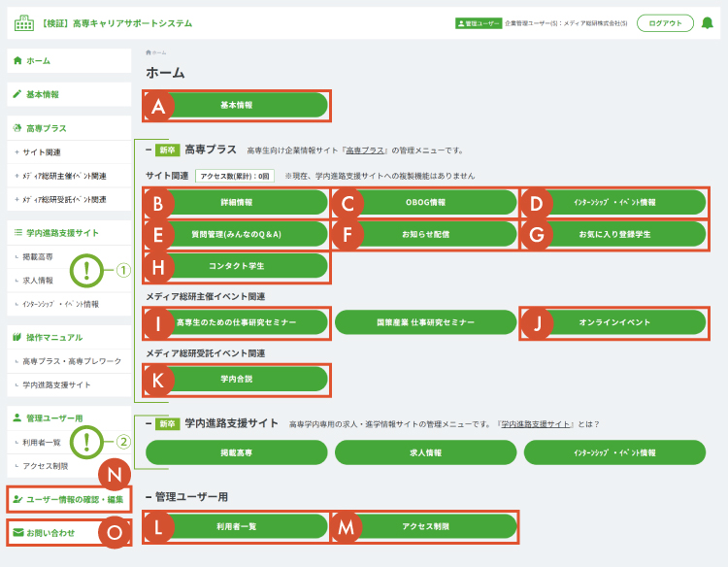The height and width of the screenshot is (567, 728).
Task: Open 求人情報 in the sidebar menu
Action: point(39,281)
